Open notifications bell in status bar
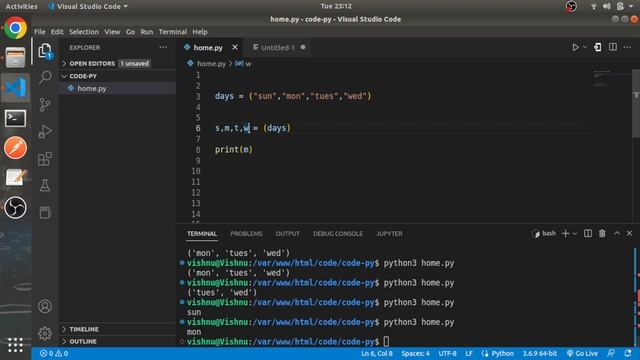Viewport: 640px width, 360px height. click(628, 353)
